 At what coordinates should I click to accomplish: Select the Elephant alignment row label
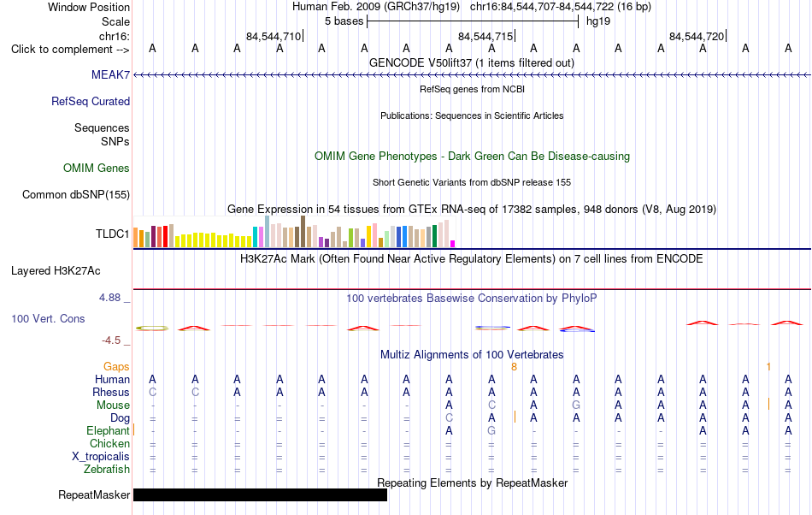[108, 430]
